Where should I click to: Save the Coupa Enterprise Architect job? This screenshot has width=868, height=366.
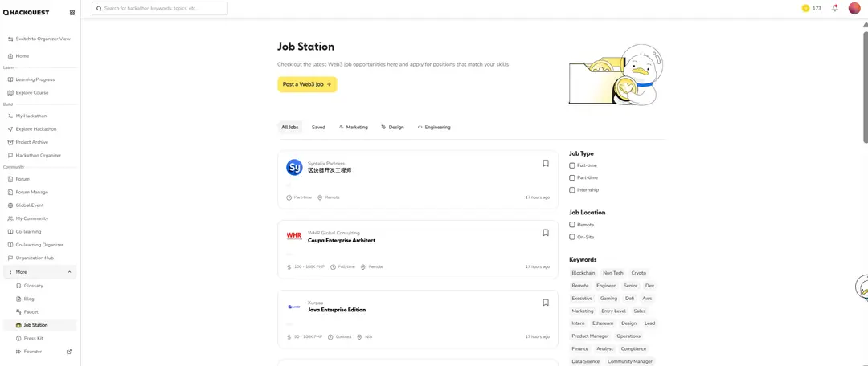(546, 233)
